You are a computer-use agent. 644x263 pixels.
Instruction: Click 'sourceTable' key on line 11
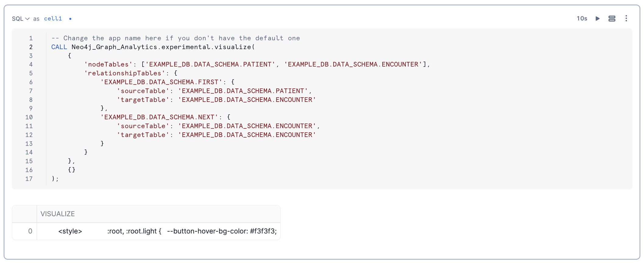point(143,126)
